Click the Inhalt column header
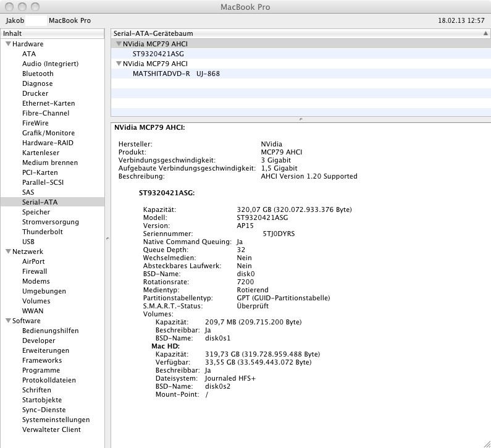This screenshot has height=448, width=491. 52,33
